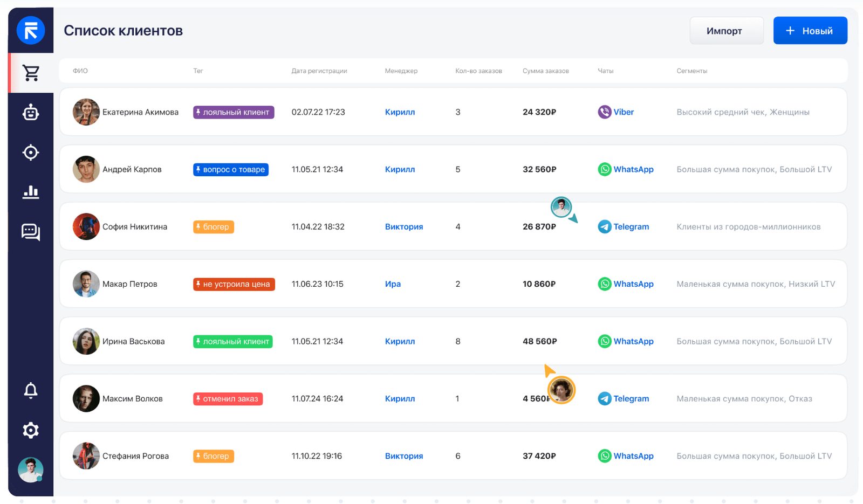Sort by Сумма заказов column header
863x504 pixels.
pyautogui.click(x=545, y=71)
